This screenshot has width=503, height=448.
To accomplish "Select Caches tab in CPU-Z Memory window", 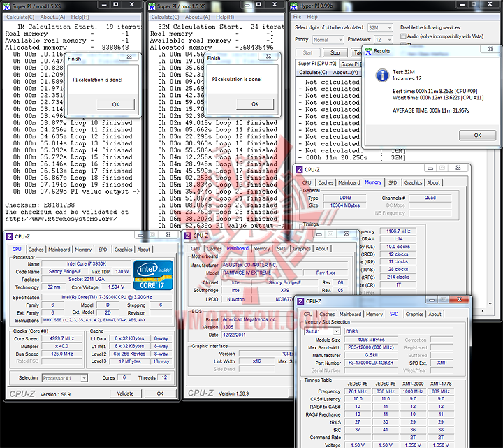I will point(326,182).
